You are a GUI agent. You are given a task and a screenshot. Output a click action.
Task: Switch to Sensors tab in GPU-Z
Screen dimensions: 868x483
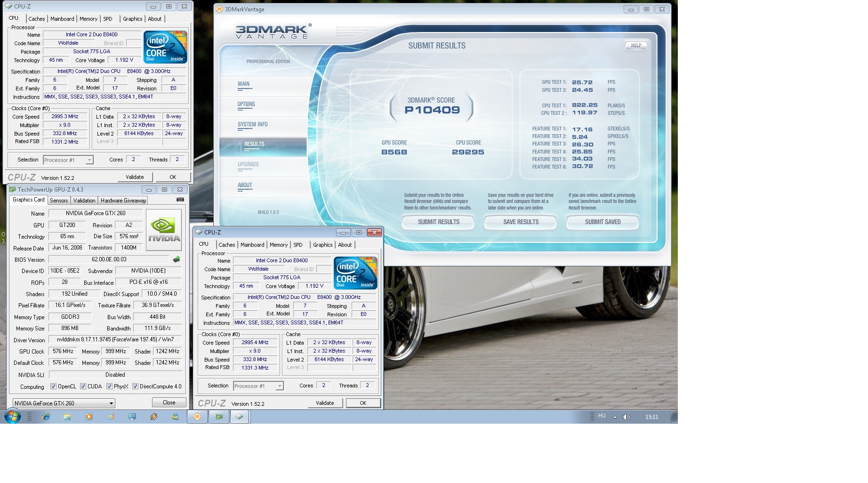[x=59, y=201]
